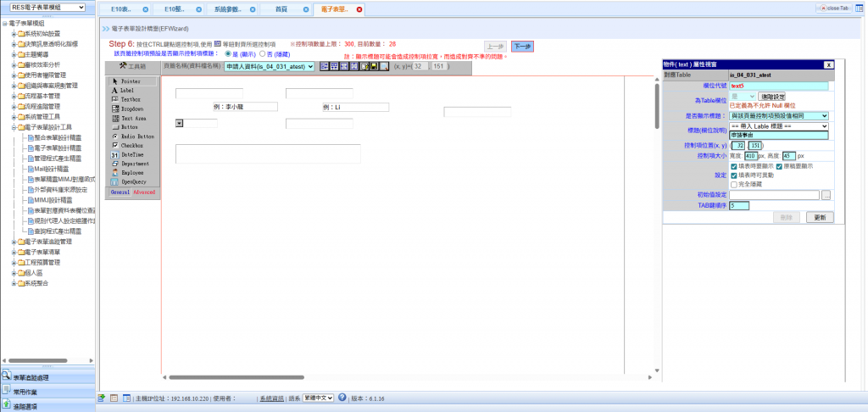Click the 上一步 previous step button
The height and width of the screenshot is (412, 868).
click(495, 47)
